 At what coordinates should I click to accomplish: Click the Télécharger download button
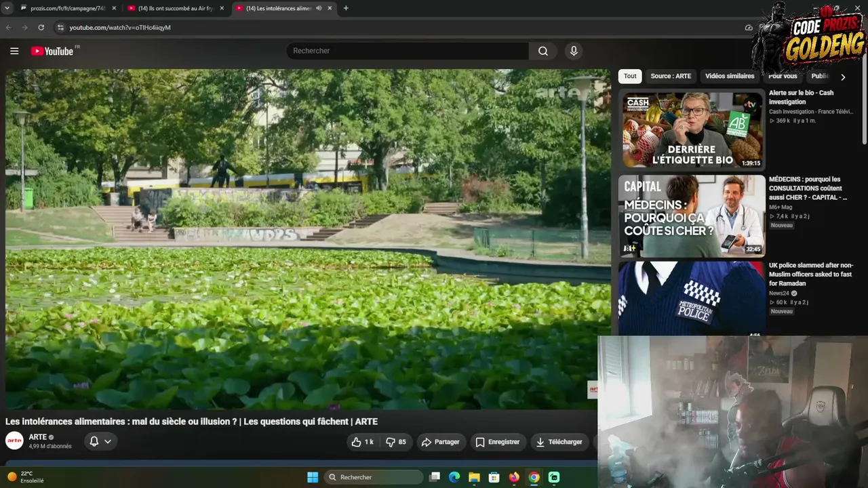(559, 442)
